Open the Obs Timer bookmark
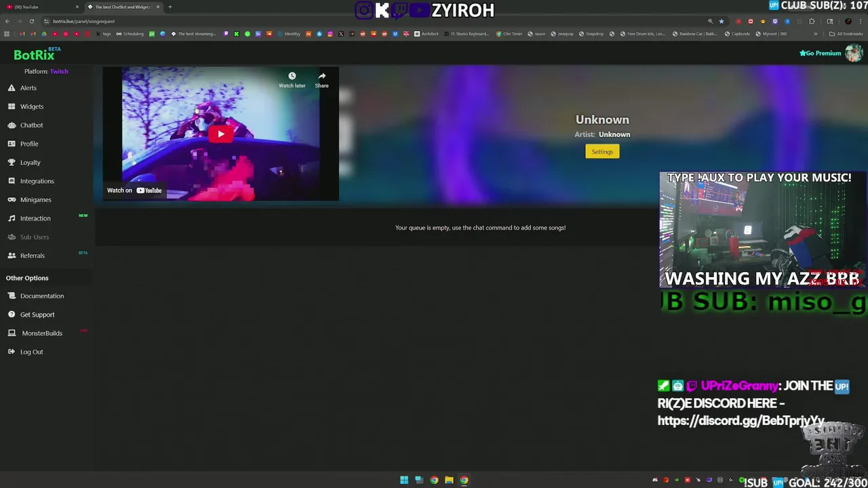868x488 pixels. pos(509,34)
